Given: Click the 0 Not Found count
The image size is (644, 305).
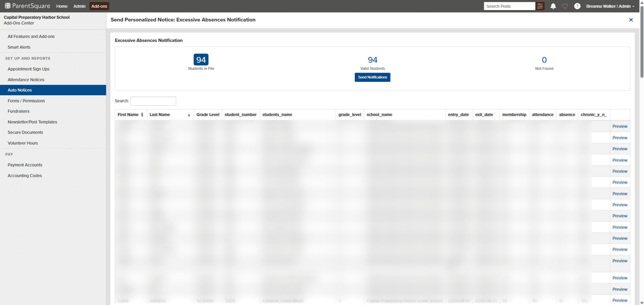Looking at the screenshot, I should pyautogui.click(x=544, y=60).
